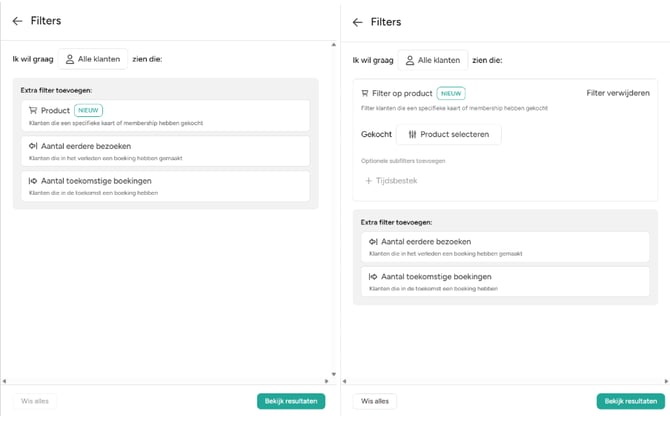
Task: Click the plus icon next to Tijdsbestek
Action: click(368, 181)
